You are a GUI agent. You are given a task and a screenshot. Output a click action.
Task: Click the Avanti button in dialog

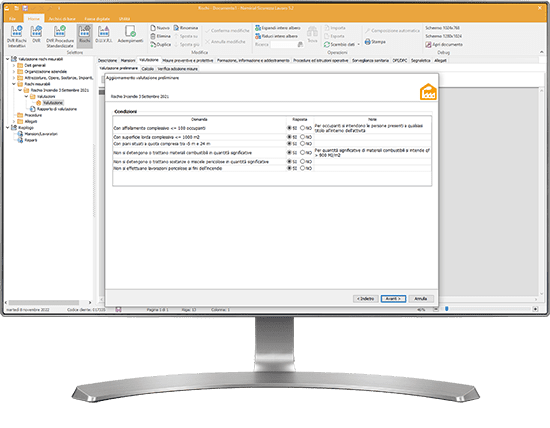pyautogui.click(x=393, y=299)
